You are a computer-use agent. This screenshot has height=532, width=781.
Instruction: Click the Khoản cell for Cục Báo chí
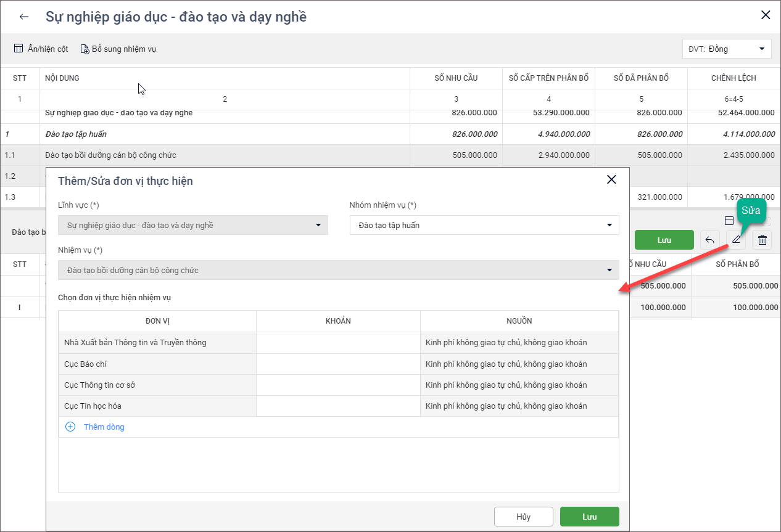pos(338,364)
